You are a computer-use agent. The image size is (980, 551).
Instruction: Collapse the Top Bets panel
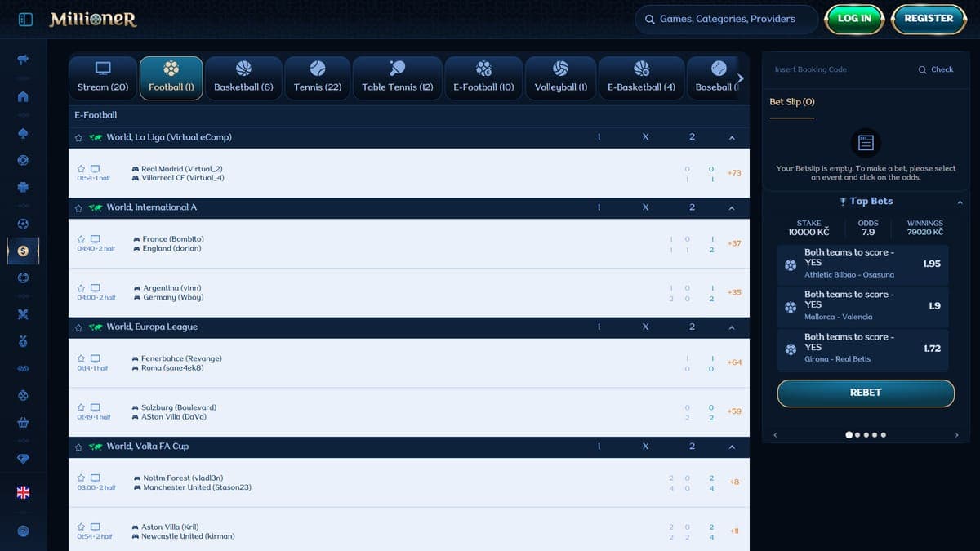pos(960,202)
